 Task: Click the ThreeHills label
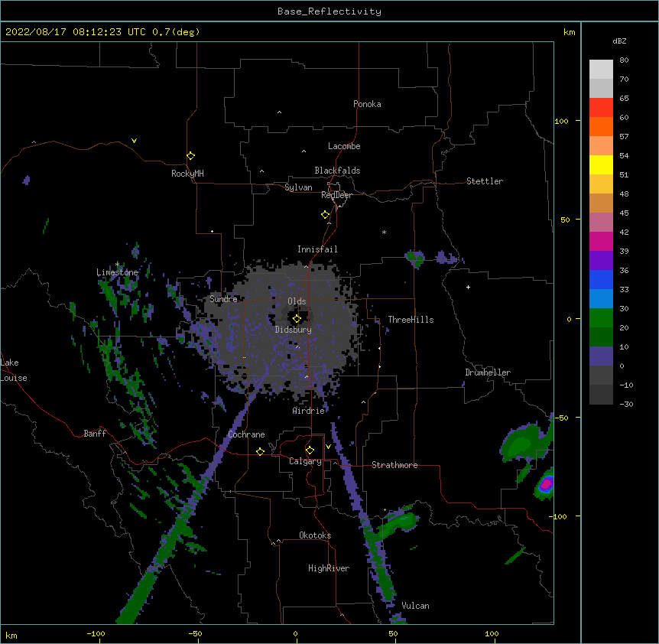pos(411,320)
